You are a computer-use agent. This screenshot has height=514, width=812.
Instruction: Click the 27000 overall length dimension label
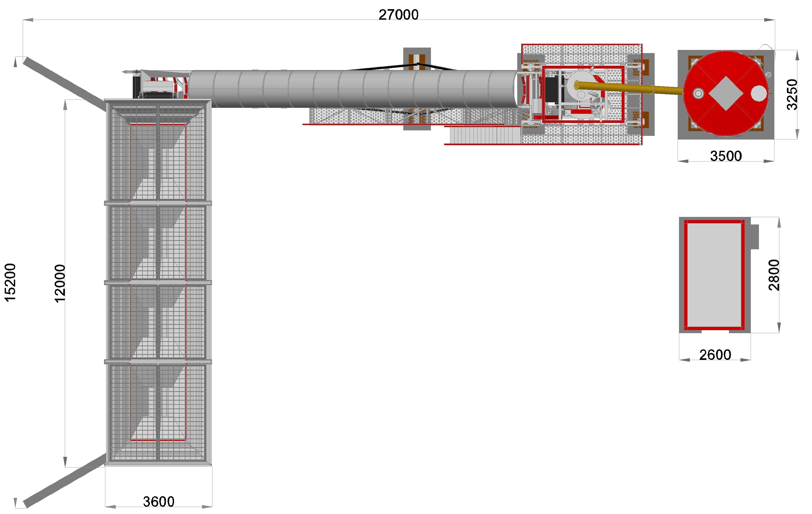pyautogui.click(x=398, y=15)
